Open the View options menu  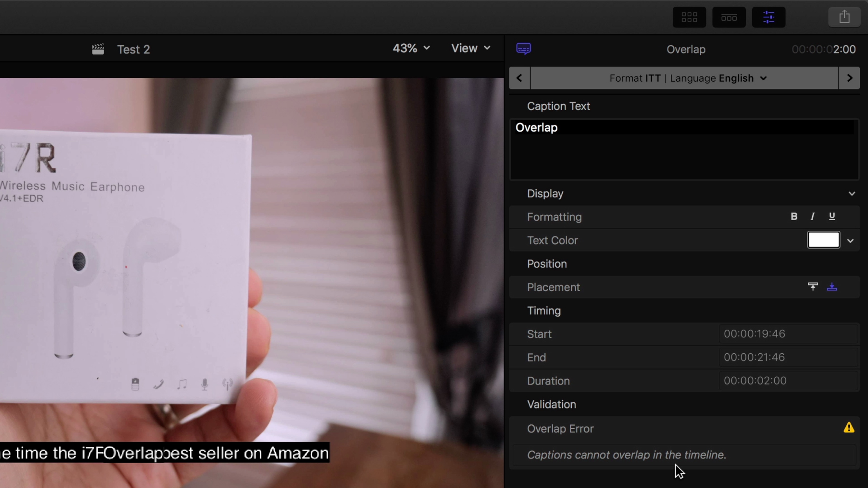click(x=470, y=49)
